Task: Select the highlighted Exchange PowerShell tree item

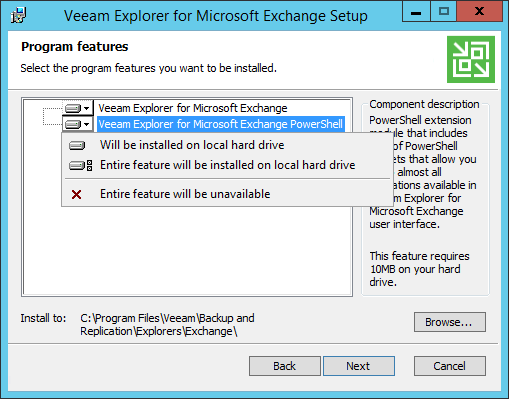Action: (x=220, y=124)
